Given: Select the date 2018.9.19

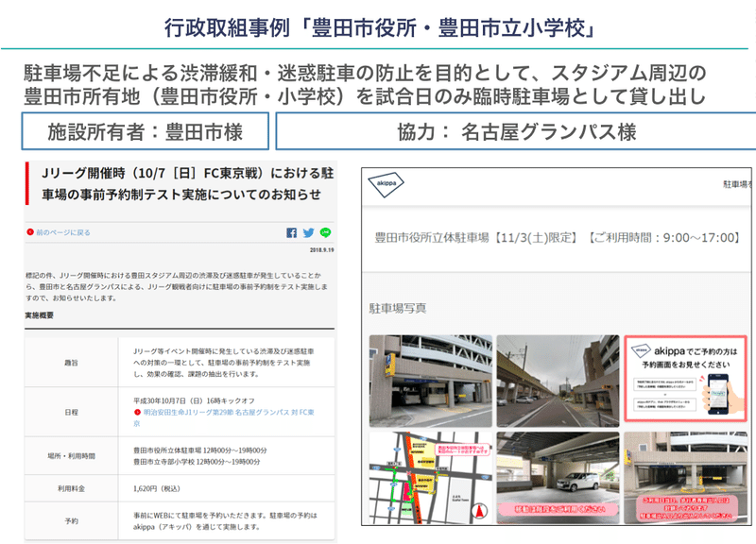Looking at the screenshot, I should (321, 250).
